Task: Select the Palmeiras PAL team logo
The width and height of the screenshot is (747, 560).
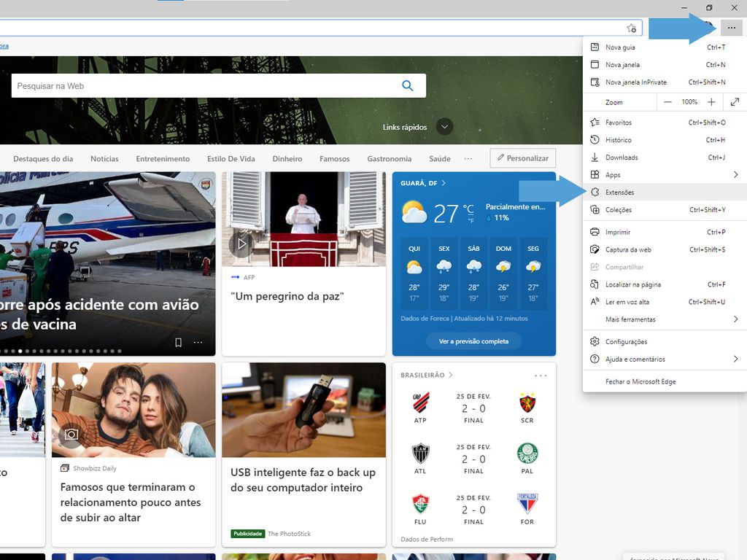Action: point(527,454)
